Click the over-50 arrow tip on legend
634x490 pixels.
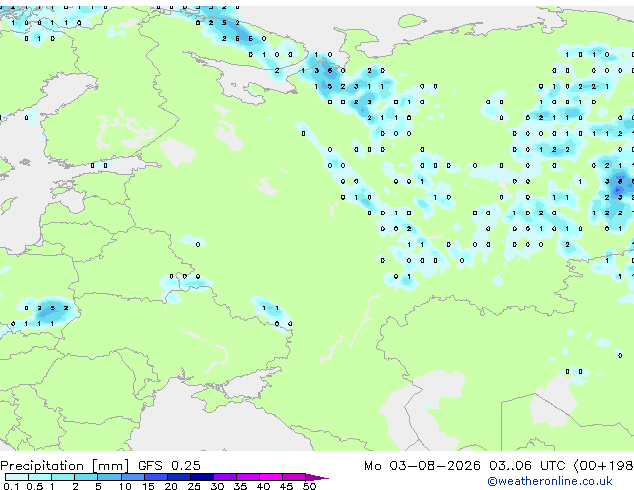pos(317,477)
